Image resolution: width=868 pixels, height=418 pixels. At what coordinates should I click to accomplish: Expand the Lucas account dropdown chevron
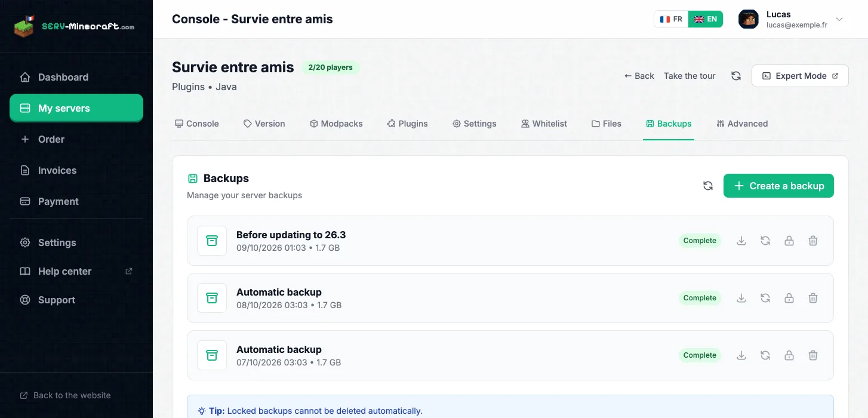coord(839,19)
